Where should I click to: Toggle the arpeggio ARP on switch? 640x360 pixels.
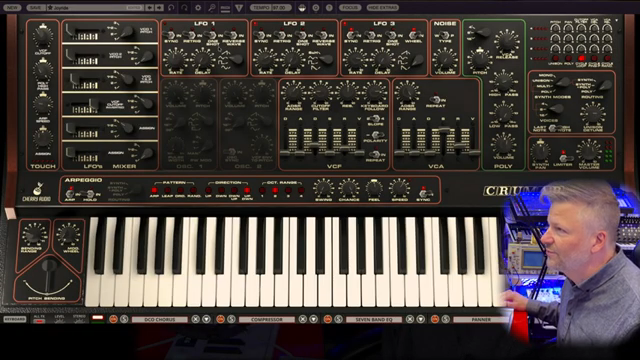(x=70, y=193)
